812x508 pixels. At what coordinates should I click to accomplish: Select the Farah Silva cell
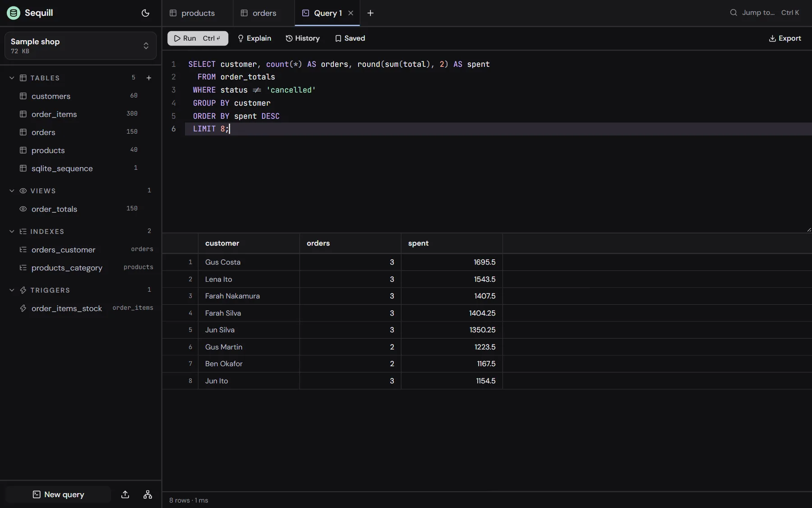[249, 313]
